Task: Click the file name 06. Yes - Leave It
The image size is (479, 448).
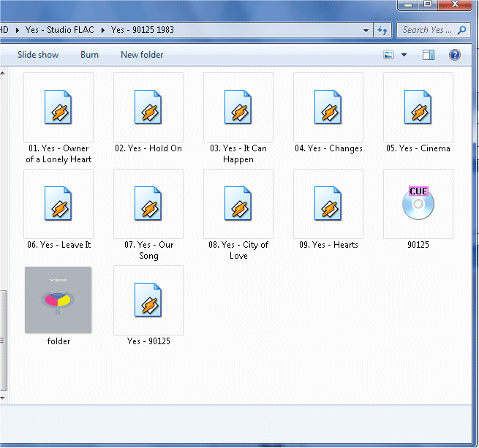Action: click(x=59, y=245)
